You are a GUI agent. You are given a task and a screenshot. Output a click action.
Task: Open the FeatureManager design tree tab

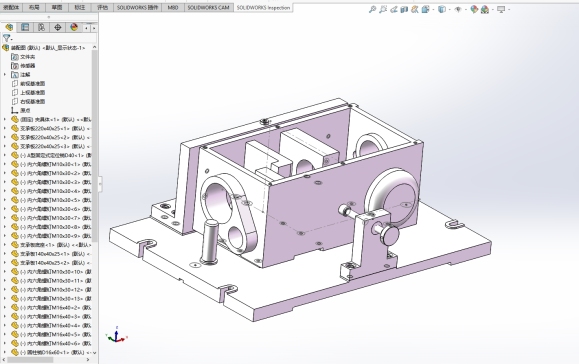tap(9, 27)
